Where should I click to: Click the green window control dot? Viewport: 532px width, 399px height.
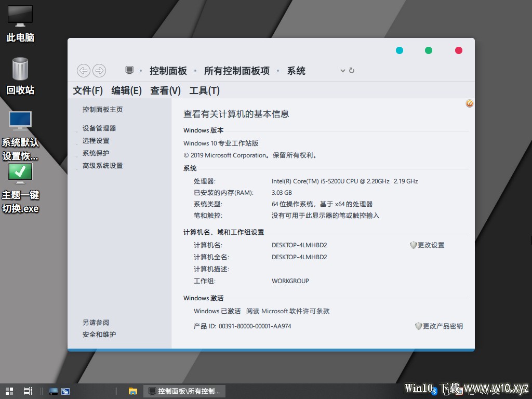(429, 50)
